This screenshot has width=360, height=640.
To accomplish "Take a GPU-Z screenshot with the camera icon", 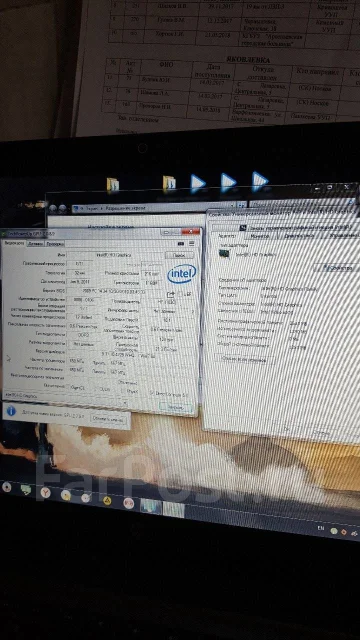I will pyautogui.click(x=181, y=244).
